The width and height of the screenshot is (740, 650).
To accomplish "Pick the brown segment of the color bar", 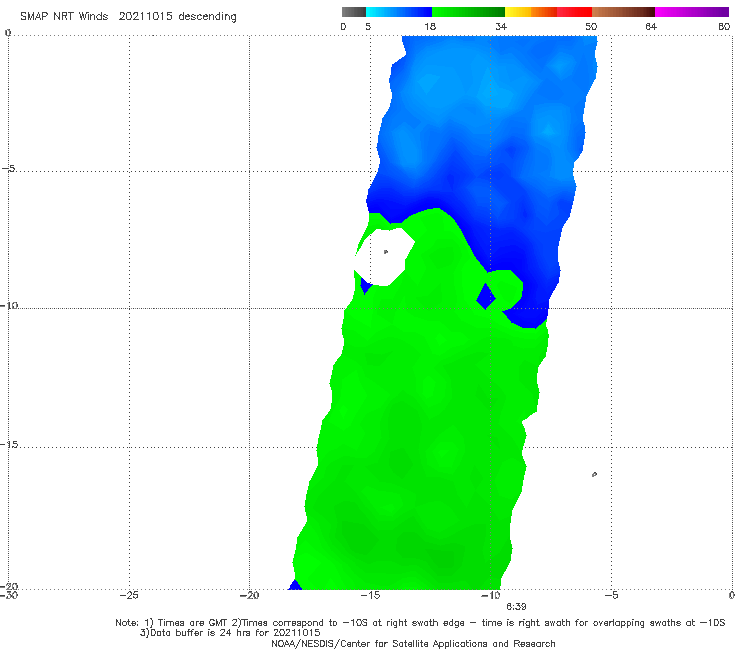I will [x=623, y=12].
